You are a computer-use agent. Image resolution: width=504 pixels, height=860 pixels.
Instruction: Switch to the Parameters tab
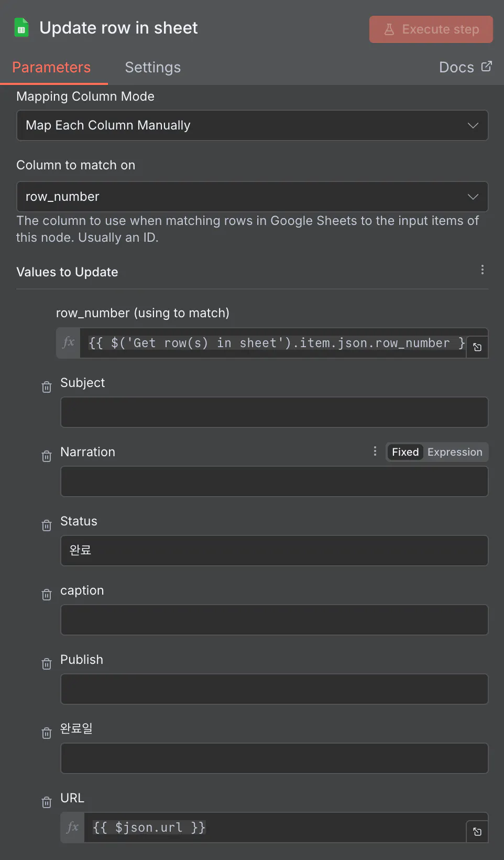(x=51, y=68)
